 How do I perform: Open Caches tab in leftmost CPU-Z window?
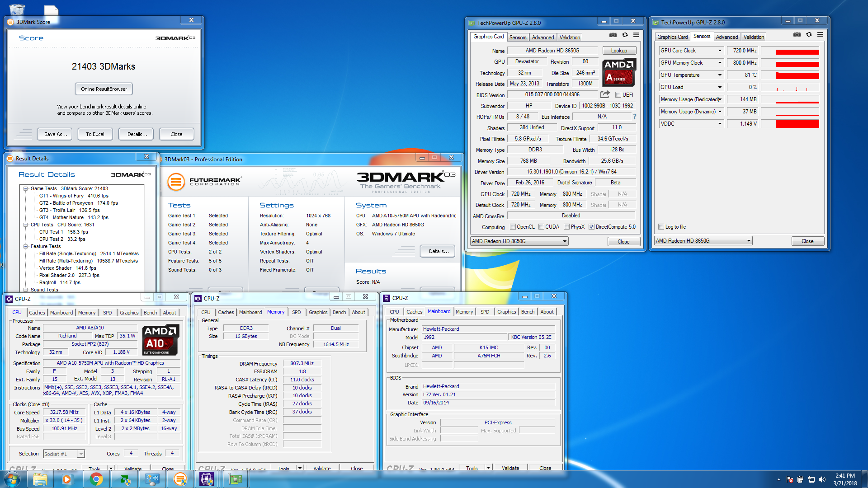point(37,313)
